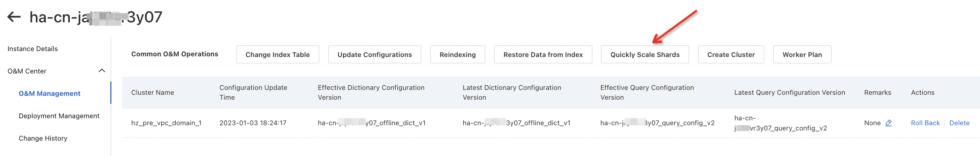This screenshot has width=980, height=156.
Task: Open Instance Details in the sidebar
Action: [33, 49]
